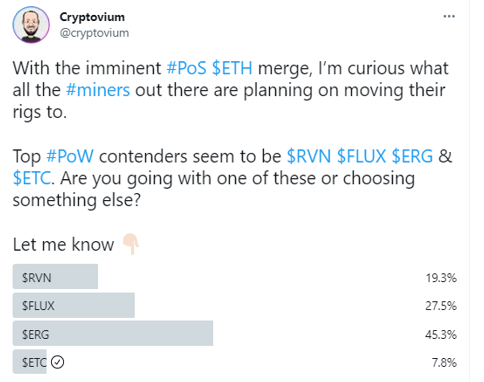Open the $ETC cashtag in tweet text
The image size is (484, 382).
click(x=32, y=178)
